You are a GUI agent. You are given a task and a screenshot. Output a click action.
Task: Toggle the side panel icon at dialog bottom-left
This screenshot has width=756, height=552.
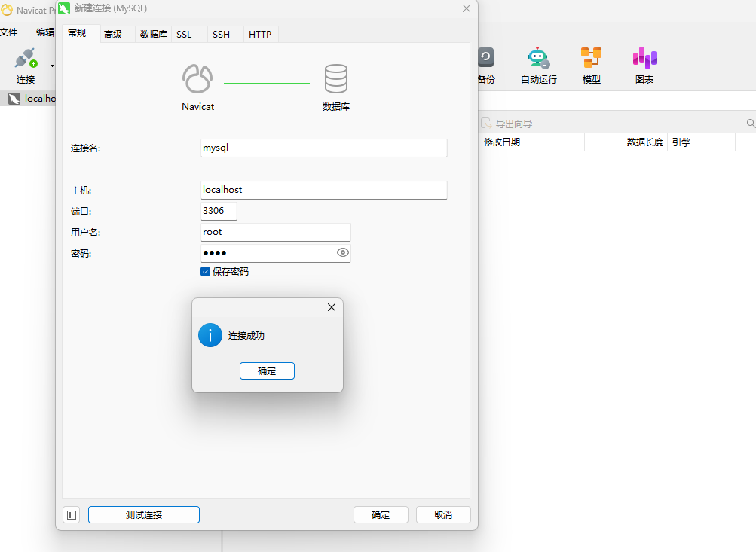72,515
